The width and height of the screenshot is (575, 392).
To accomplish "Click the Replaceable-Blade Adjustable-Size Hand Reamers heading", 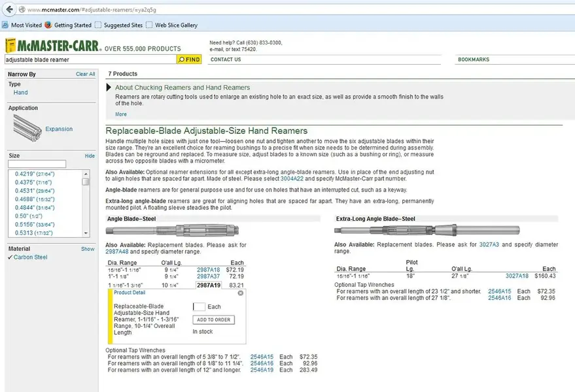I will [207, 131].
